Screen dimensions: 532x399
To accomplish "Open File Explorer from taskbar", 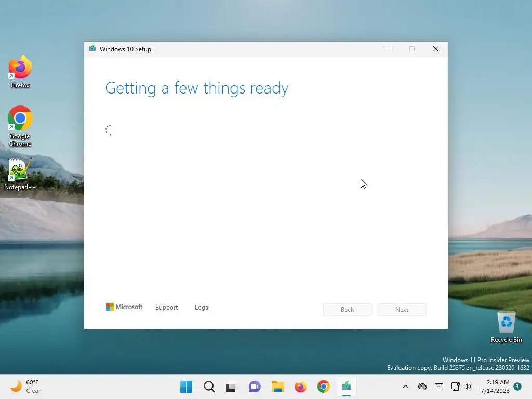I will point(277,387).
